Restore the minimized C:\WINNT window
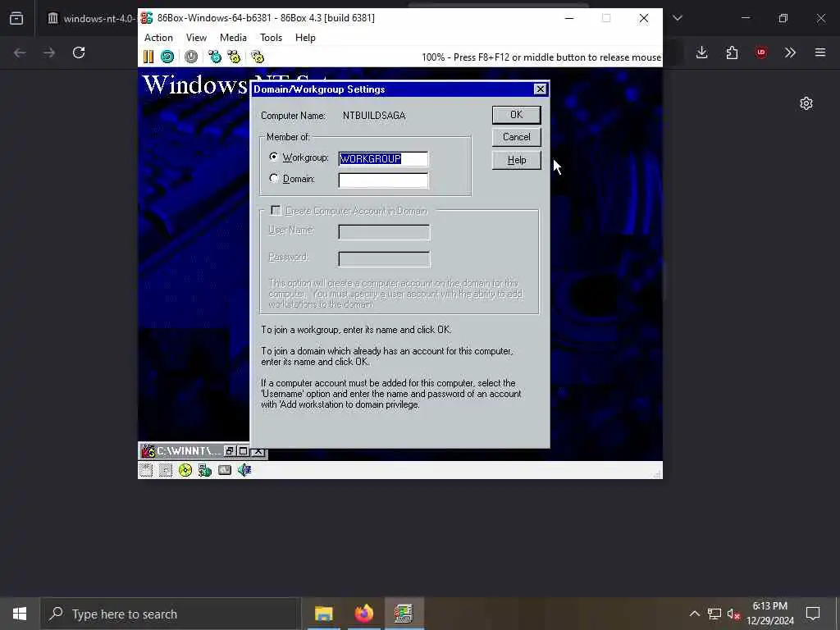The height and width of the screenshot is (630, 840). pyautogui.click(x=230, y=452)
